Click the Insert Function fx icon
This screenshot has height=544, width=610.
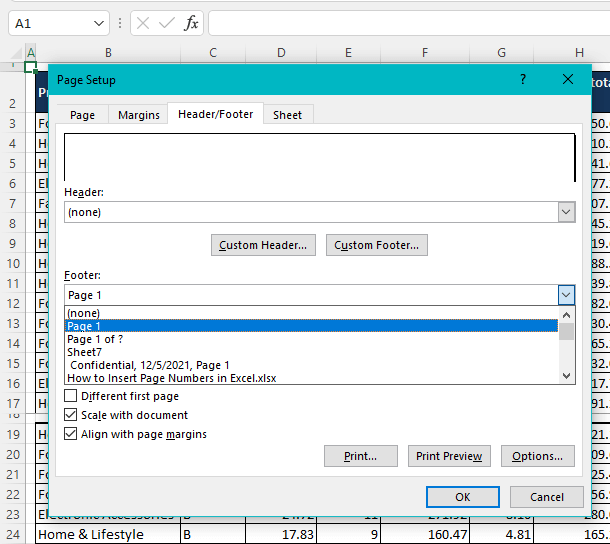coord(191,23)
